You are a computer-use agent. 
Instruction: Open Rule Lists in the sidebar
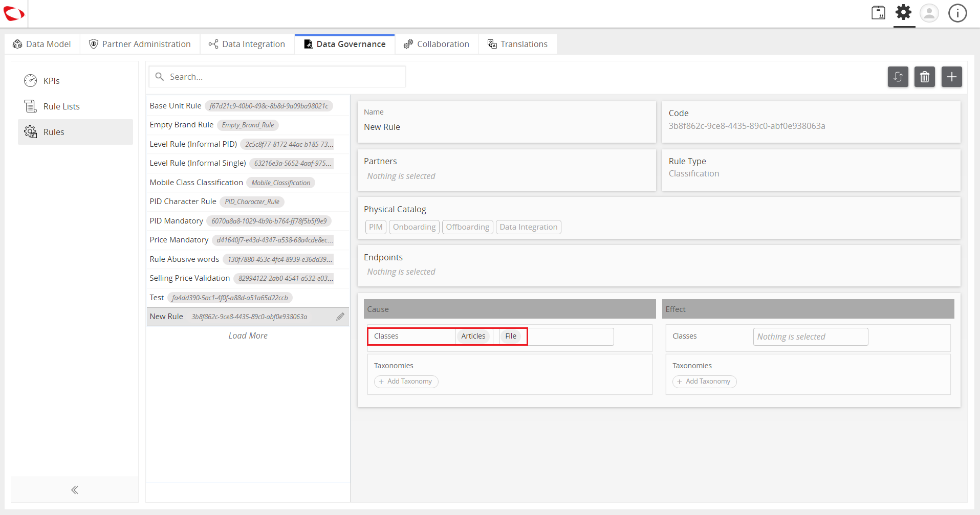pos(75,106)
